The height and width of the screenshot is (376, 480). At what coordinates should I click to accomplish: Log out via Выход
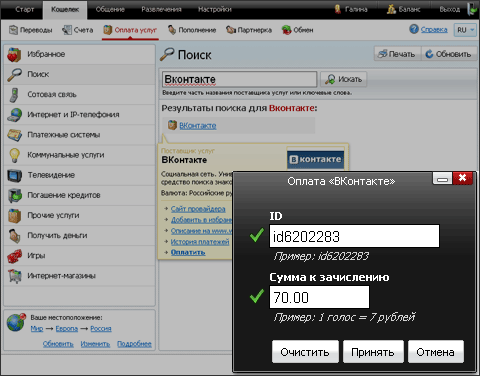pos(449,9)
